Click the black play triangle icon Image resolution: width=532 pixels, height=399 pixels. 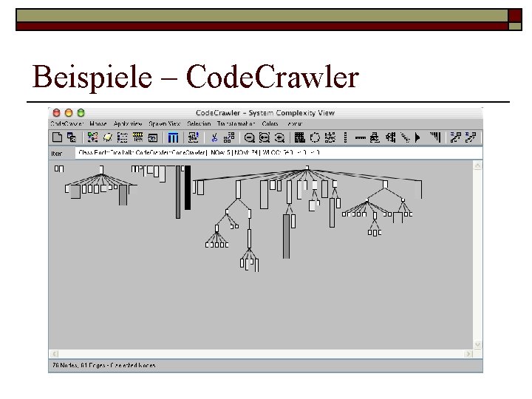(x=417, y=137)
